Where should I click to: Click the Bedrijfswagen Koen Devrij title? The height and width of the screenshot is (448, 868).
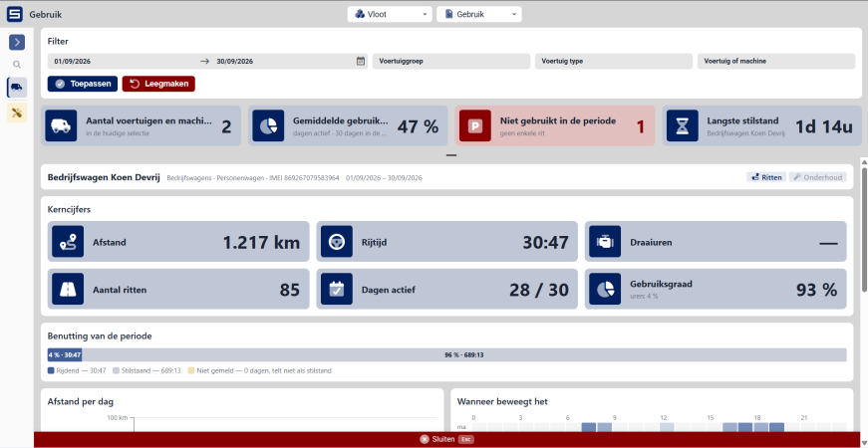[x=104, y=177]
